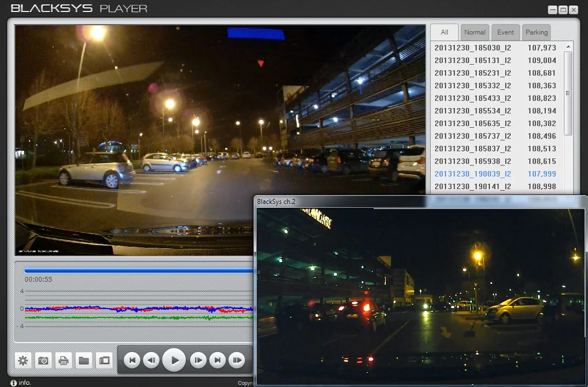588x387 pixels.
Task: Open the folder icon to load recordings
Action: point(83,361)
